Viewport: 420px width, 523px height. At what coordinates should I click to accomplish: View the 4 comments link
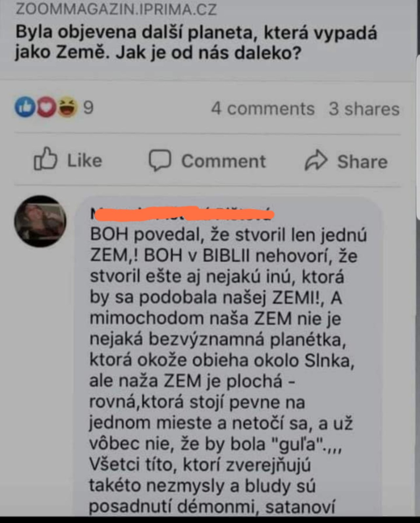coord(263,109)
